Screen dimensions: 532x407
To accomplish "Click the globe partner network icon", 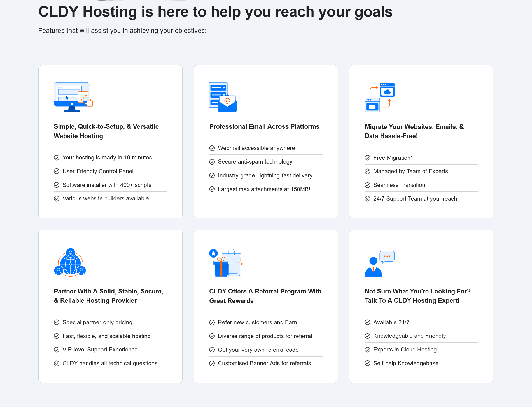I will coord(70,263).
